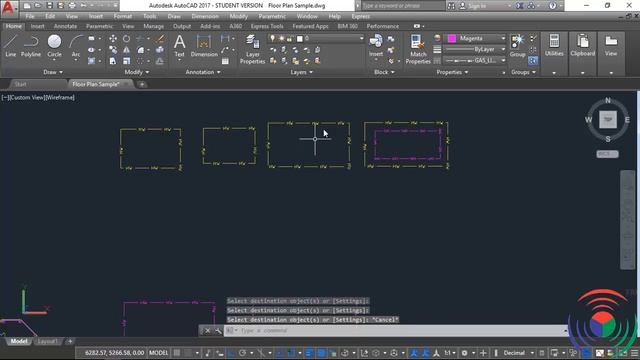Click the Save icon in quick access toolbar
The height and width of the screenshot is (360, 640).
(x=49, y=6)
